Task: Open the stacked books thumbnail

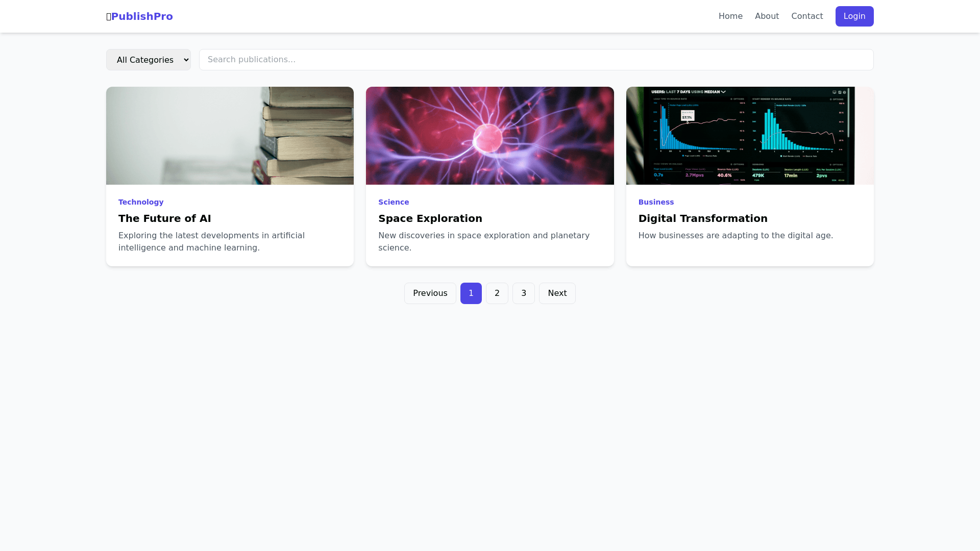Action: 230,136
